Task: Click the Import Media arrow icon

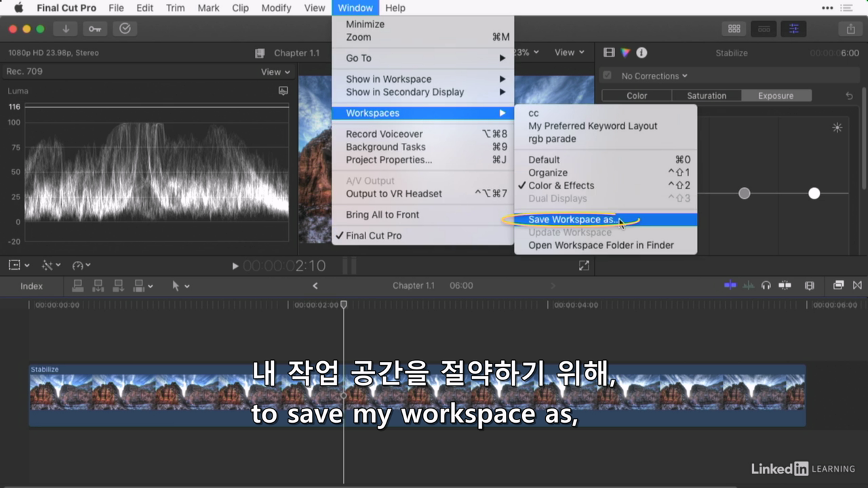Action: [66, 28]
